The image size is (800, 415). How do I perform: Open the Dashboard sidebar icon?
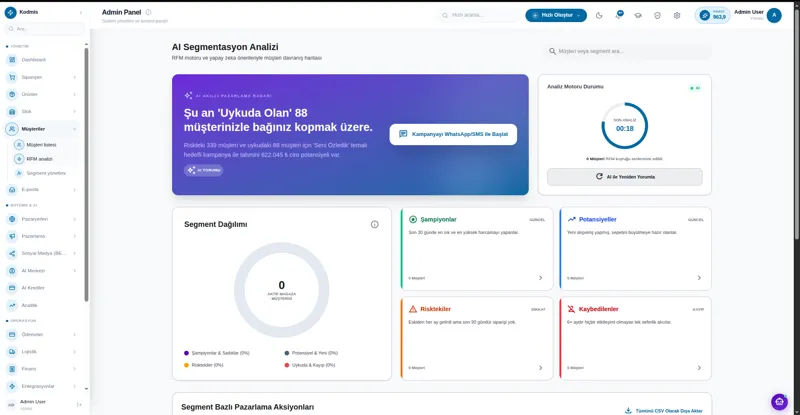coord(12,60)
